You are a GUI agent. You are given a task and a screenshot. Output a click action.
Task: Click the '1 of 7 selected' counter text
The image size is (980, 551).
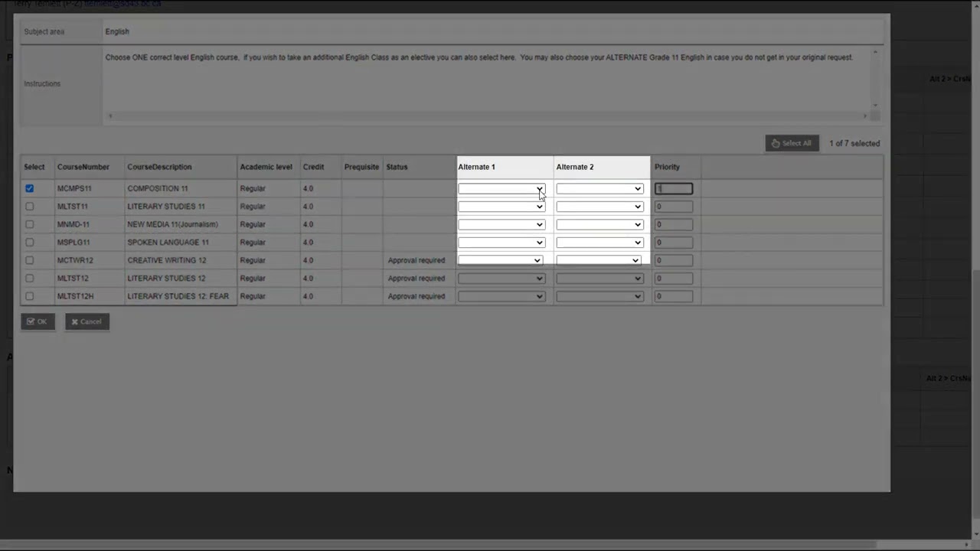click(x=854, y=143)
